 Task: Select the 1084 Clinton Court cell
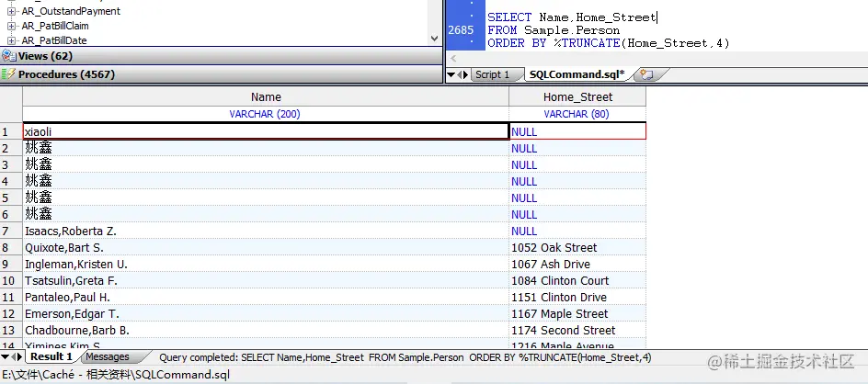[577, 280]
